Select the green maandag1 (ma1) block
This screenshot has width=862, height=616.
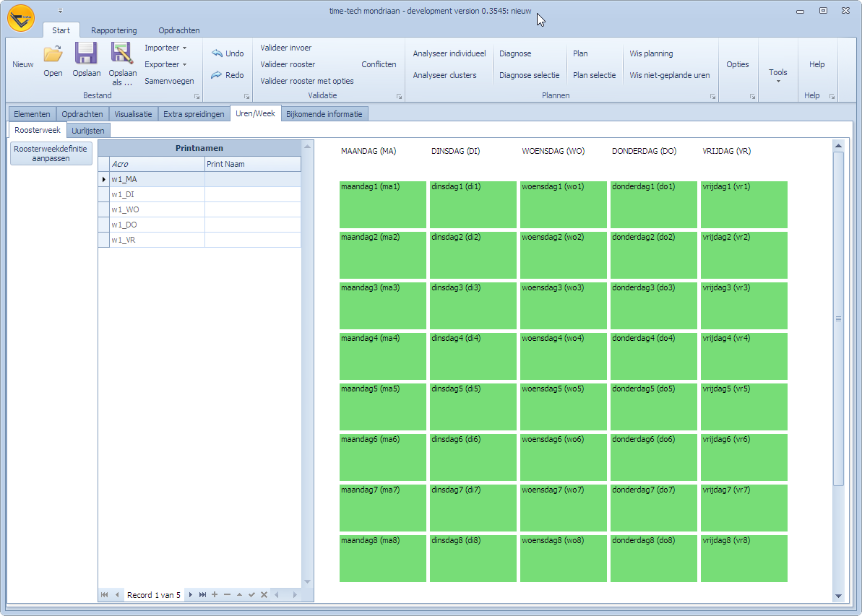click(383, 204)
